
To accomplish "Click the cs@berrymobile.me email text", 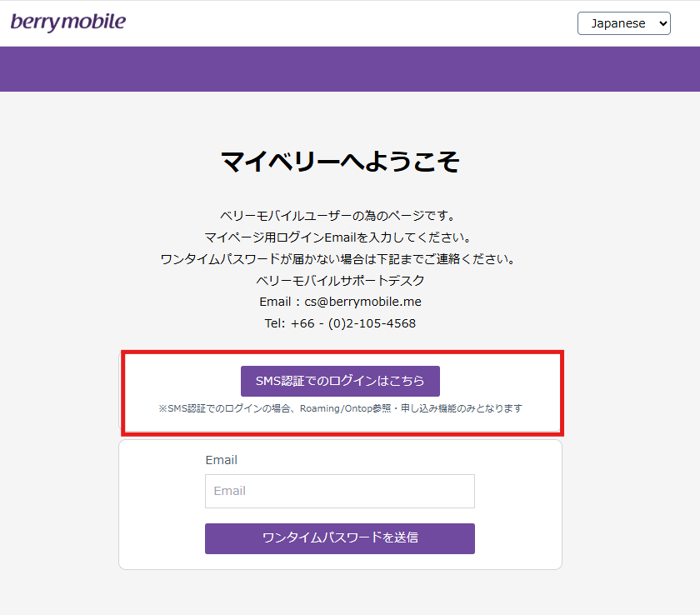I will [x=362, y=302].
